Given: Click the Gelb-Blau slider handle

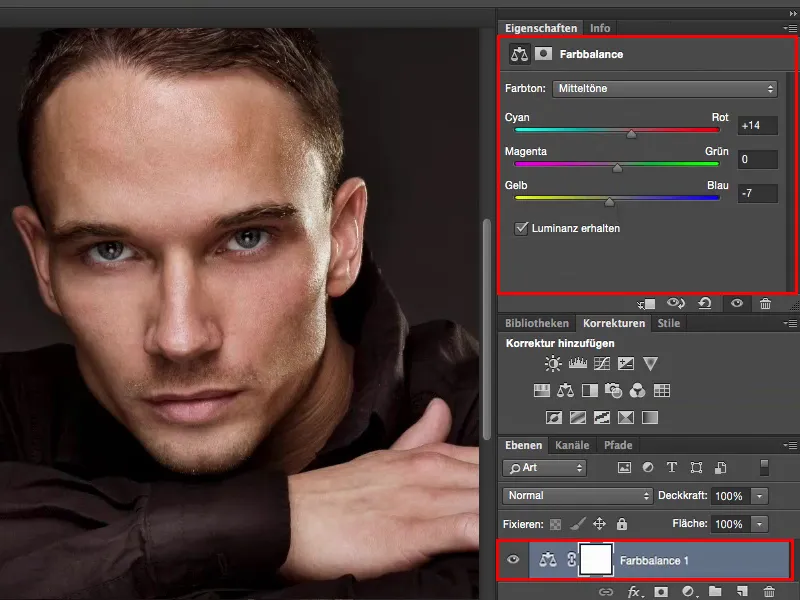Looking at the screenshot, I should pyautogui.click(x=609, y=202).
